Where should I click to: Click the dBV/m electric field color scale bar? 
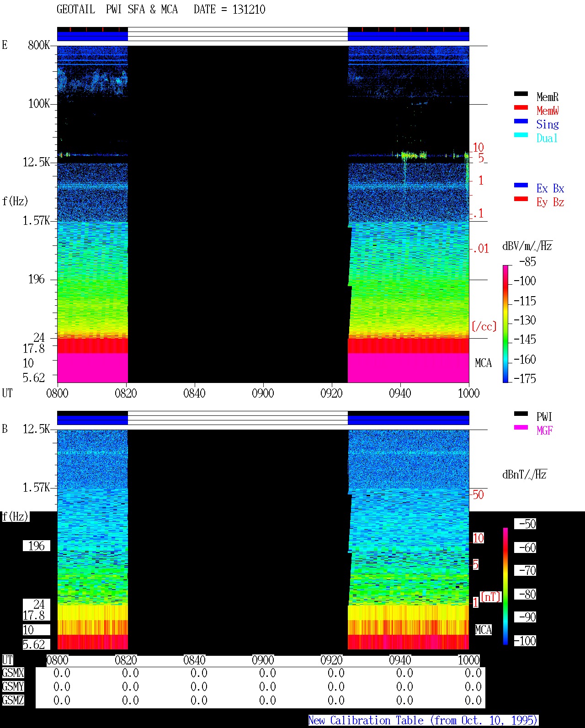coord(505,324)
